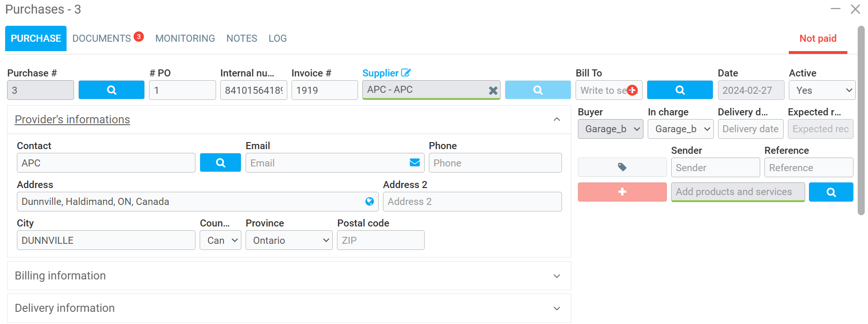868x324 pixels.
Task: Switch to the DOCUMENTS tab
Action: [x=102, y=38]
